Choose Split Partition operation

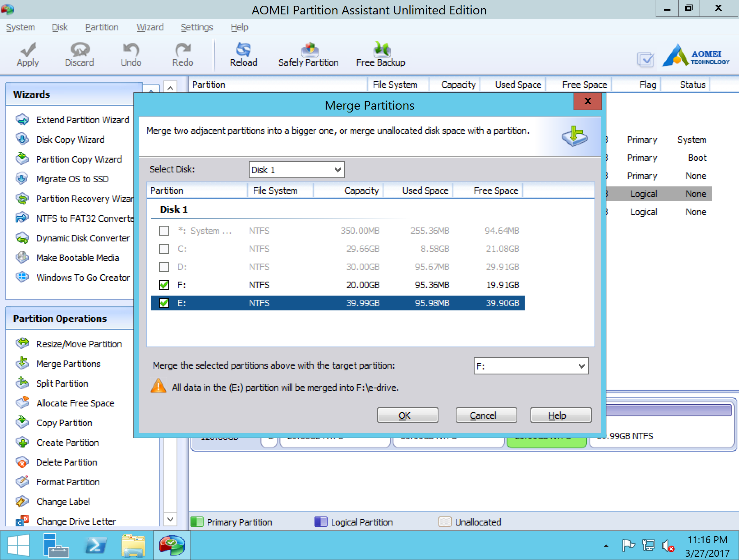click(x=52, y=383)
